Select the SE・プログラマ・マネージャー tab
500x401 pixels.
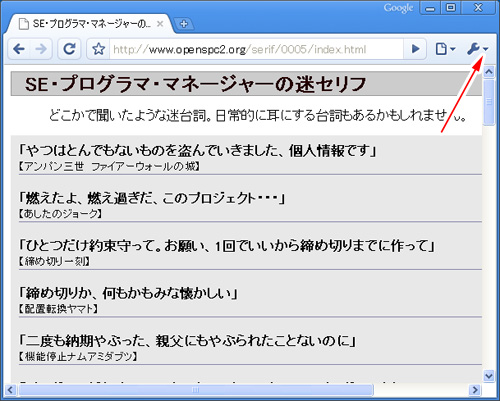[90, 24]
